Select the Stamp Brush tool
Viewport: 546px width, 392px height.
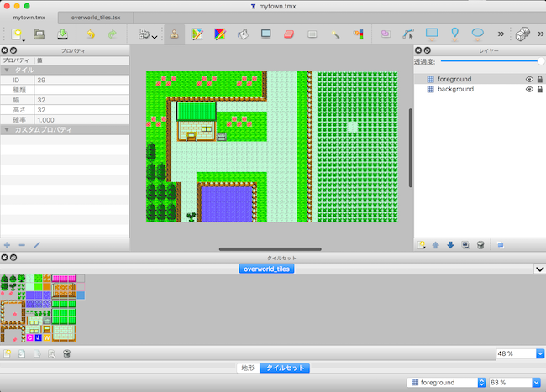[174, 34]
